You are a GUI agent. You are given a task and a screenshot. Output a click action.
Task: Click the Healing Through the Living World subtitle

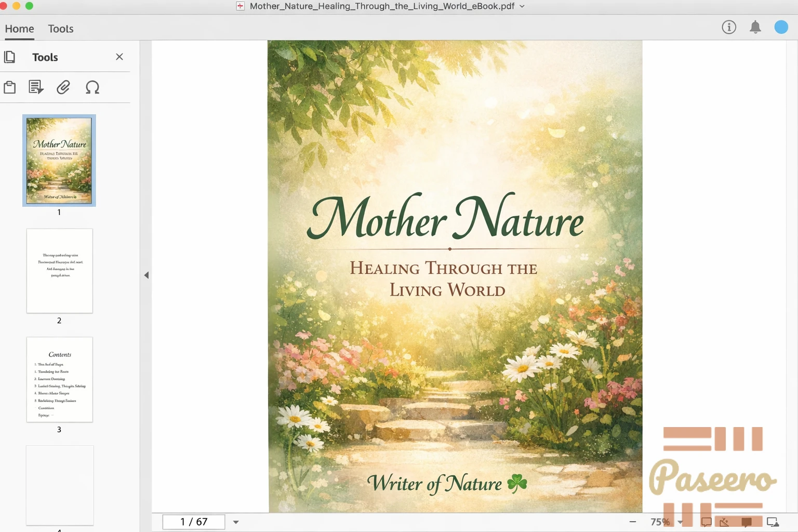445,279
